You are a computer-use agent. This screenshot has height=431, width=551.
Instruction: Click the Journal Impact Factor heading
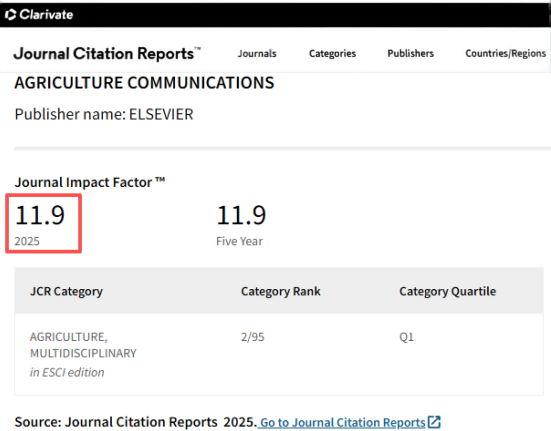click(90, 182)
